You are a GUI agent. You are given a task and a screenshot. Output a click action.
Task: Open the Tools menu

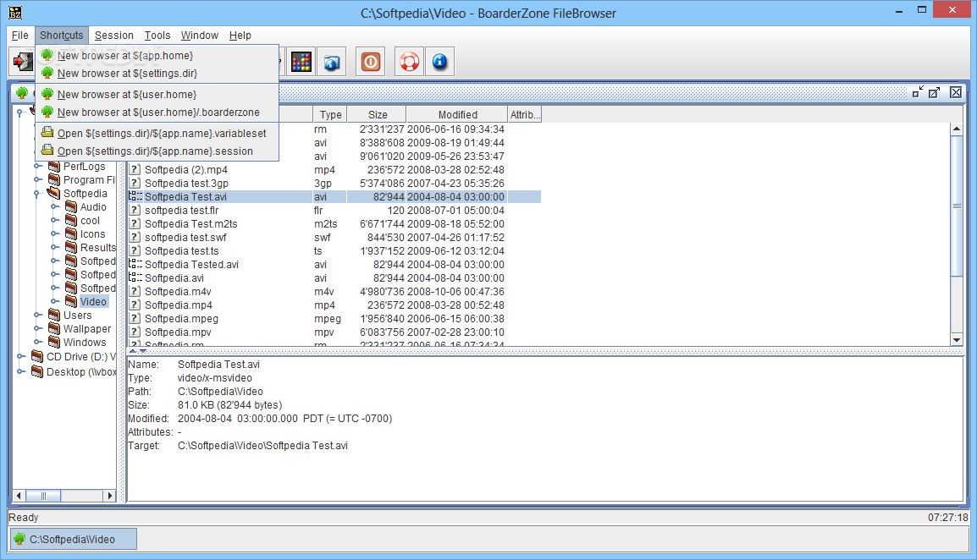pos(157,36)
